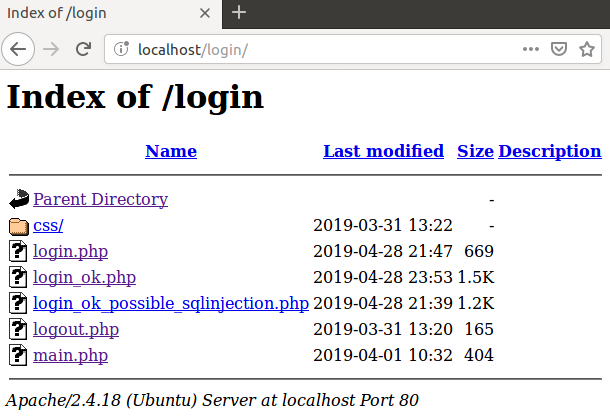Click the date 2019-04-01 10:32
The height and width of the screenshot is (418, 610).
[383, 356]
